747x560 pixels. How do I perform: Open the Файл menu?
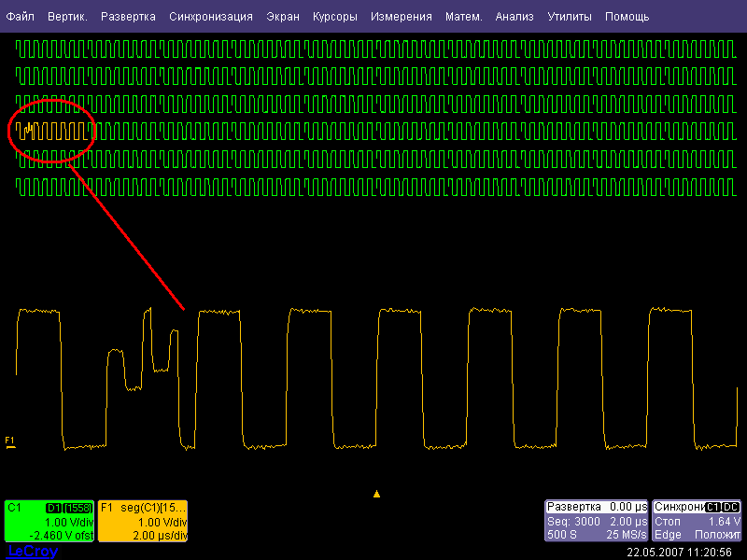[x=21, y=17]
